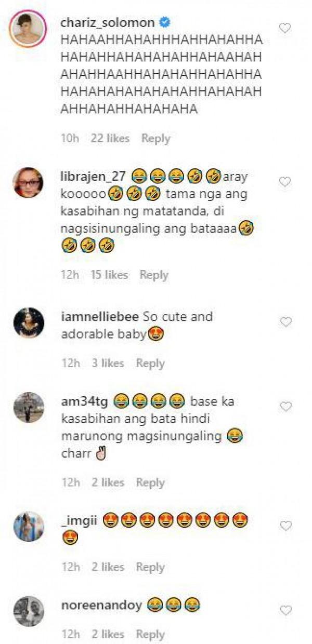This screenshot has height=644, width=312.
Task: Tap heart icon beside am34tg's comment
Action: (285, 406)
